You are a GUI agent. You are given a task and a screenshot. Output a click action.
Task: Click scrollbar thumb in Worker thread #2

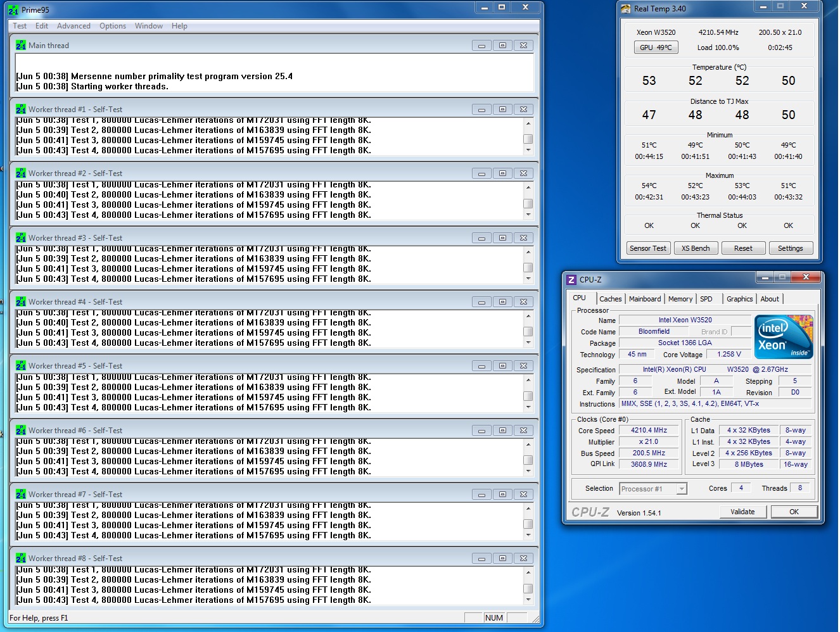click(x=528, y=203)
